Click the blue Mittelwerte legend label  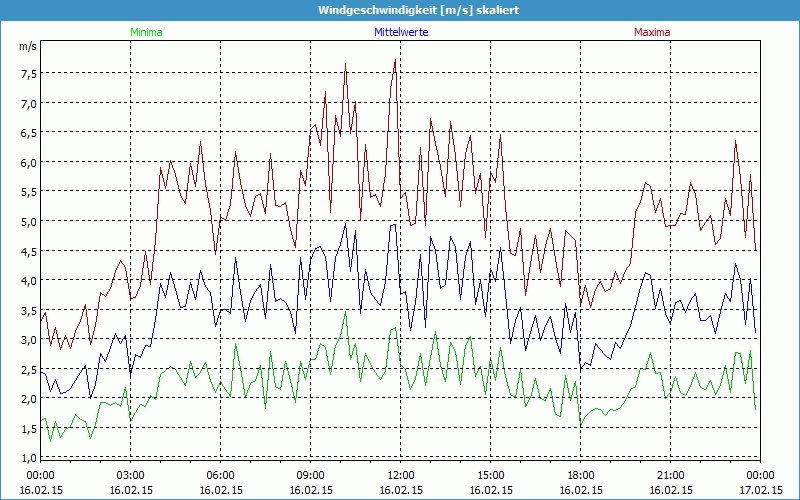pyautogui.click(x=400, y=32)
